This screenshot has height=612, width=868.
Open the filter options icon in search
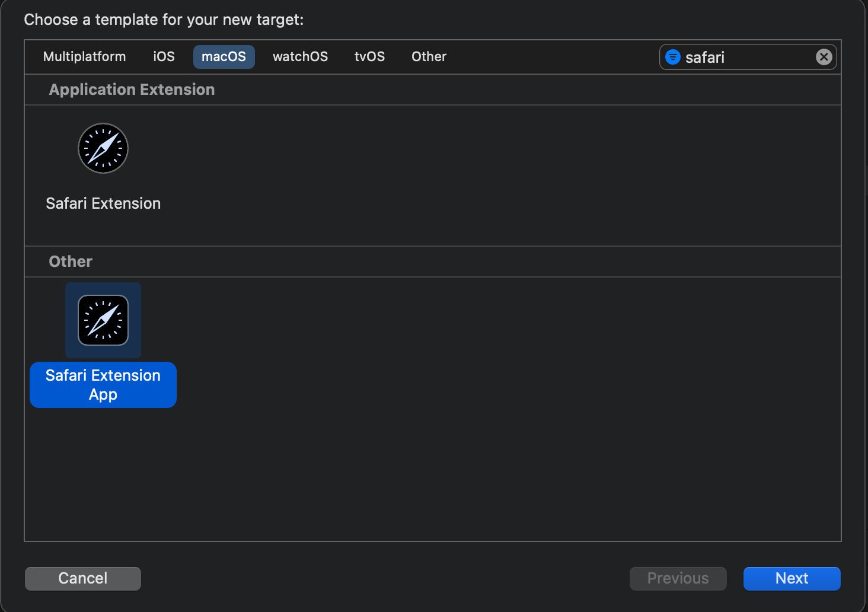click(x=673, y=57)
